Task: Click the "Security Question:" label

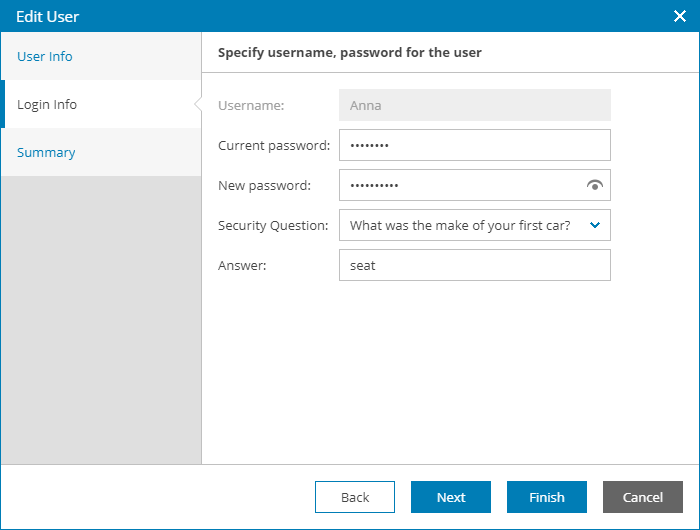Action: [x=273, y=225]
